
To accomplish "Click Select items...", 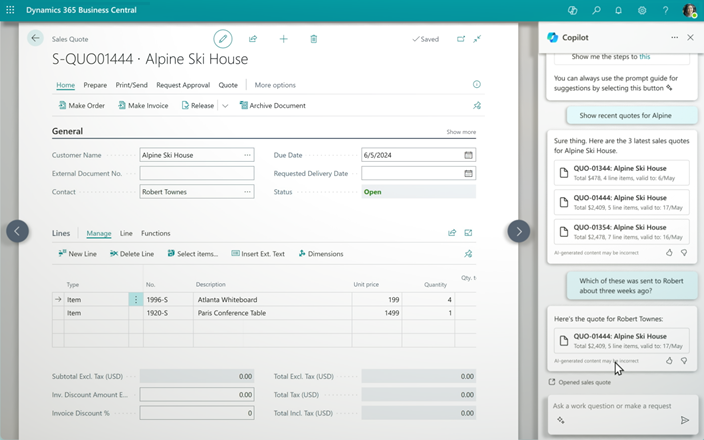I will coord(193,254).
